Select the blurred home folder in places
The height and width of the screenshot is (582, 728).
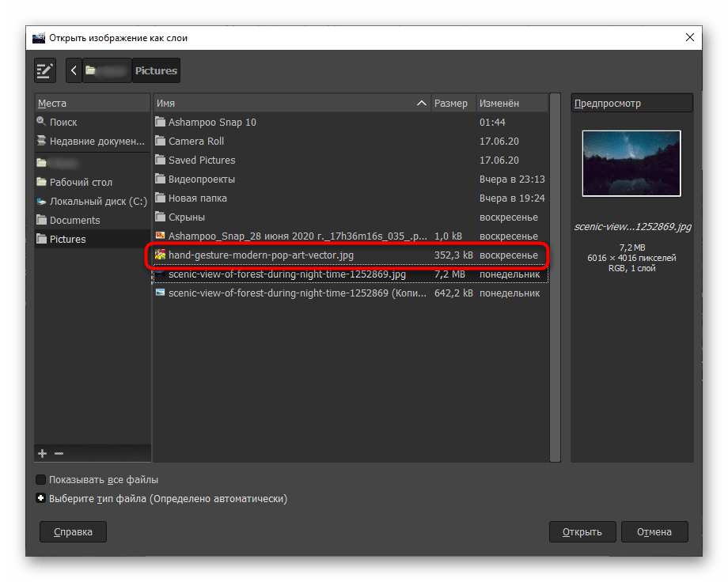93,163
